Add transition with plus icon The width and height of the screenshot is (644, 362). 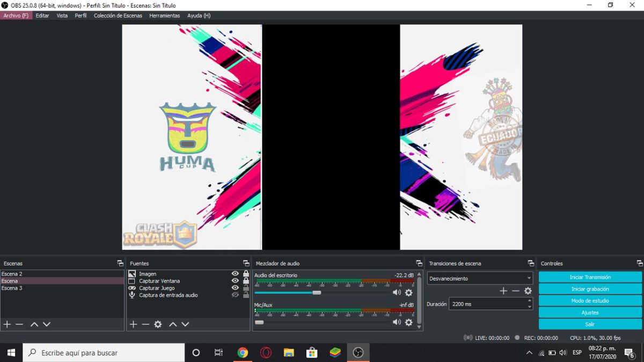tap(503, 291)
